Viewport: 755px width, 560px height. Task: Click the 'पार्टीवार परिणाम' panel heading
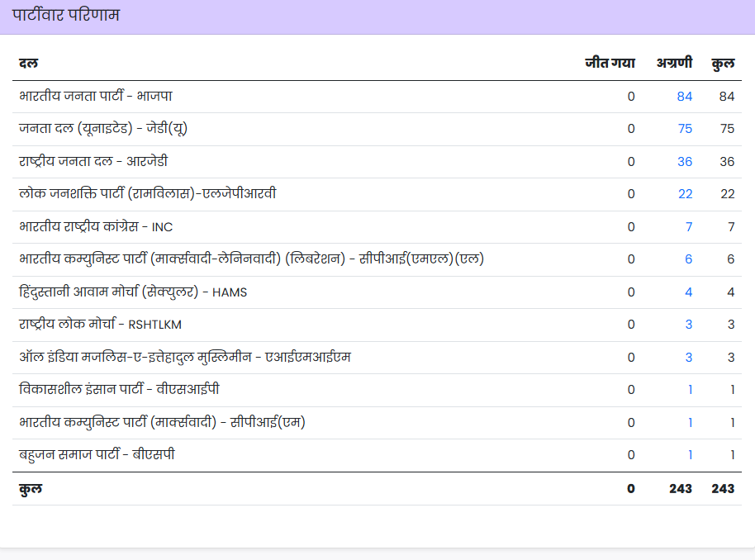tap(66, 15)
